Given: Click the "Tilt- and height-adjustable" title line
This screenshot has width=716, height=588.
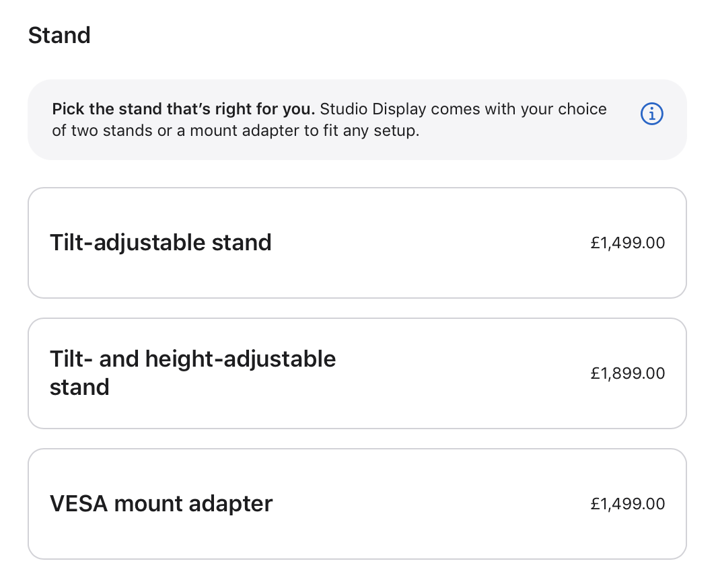Looking at the screenshot, I should pyautogui.click(x=192, y=359).
